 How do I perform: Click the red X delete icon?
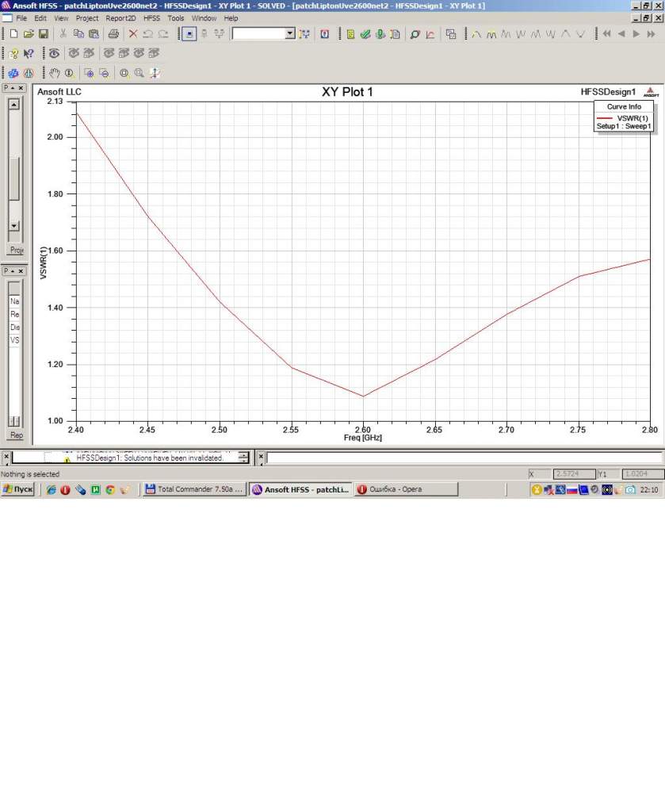coord(133,34)
